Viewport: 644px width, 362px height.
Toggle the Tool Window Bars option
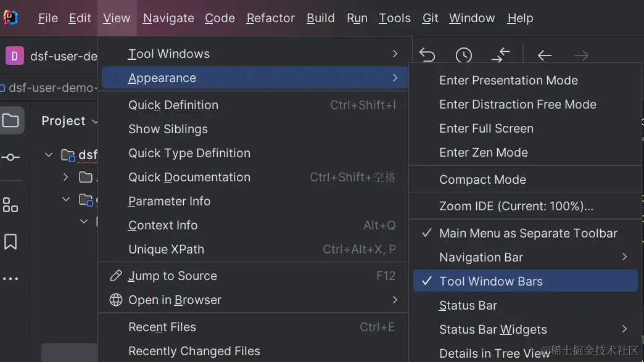click(x=490, y=281)
